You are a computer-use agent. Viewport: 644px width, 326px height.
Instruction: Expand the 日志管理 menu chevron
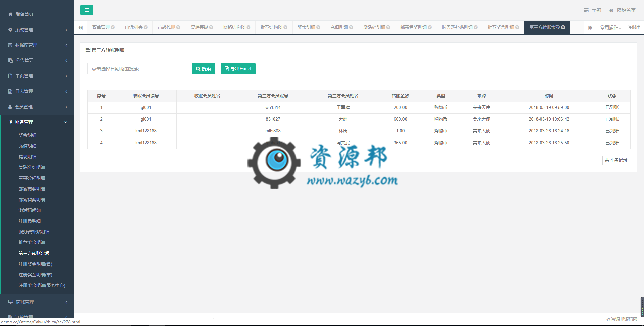[x=66, y=91]
